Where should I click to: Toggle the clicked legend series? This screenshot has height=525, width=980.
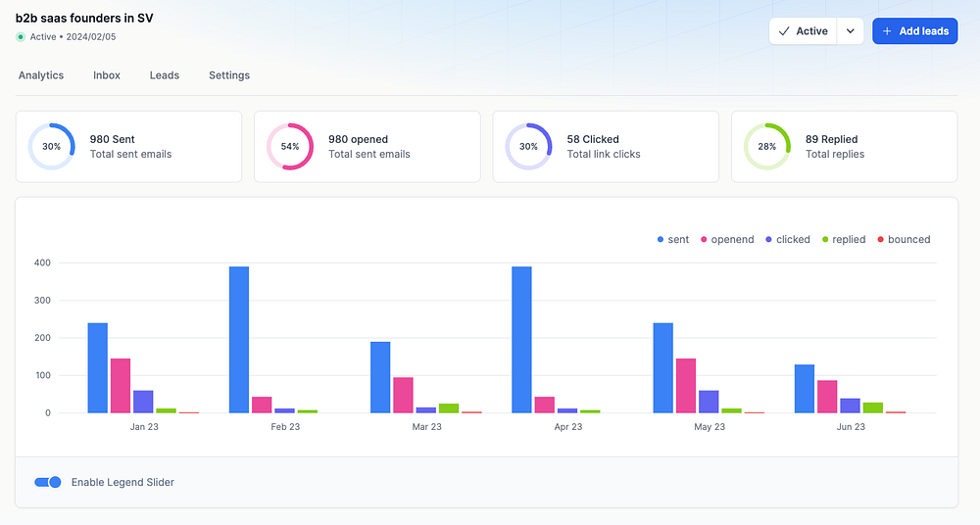click(x=788, y=239)
